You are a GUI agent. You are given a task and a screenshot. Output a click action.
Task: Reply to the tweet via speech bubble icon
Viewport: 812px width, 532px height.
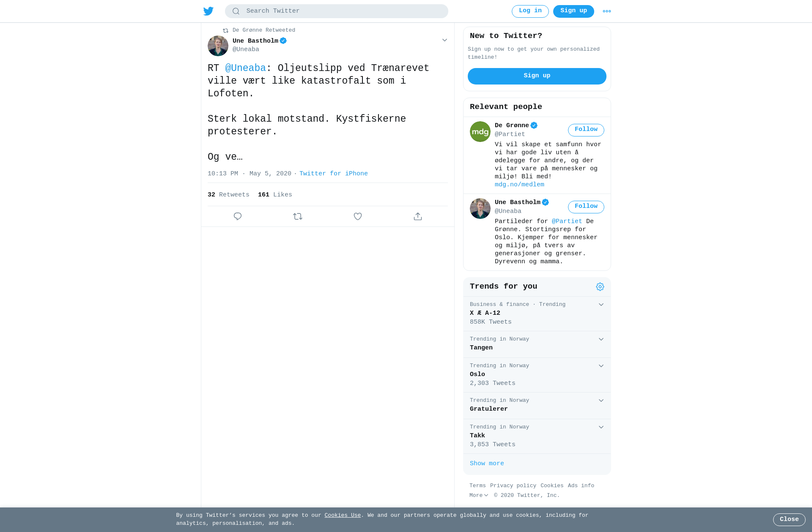[238, 216]
